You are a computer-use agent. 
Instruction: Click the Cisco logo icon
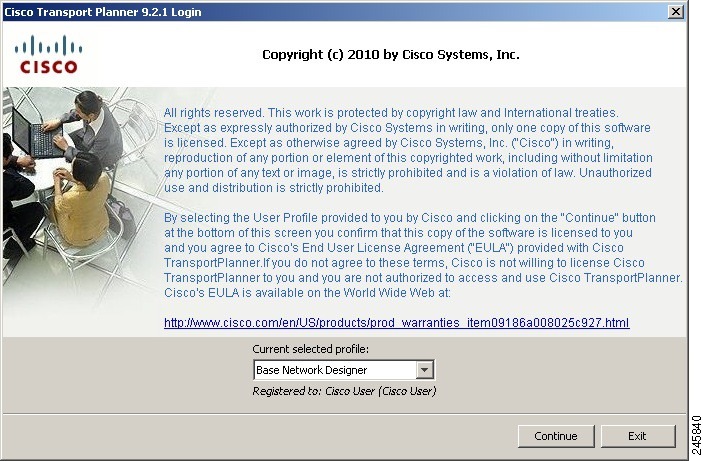click(x=48, y=54)
